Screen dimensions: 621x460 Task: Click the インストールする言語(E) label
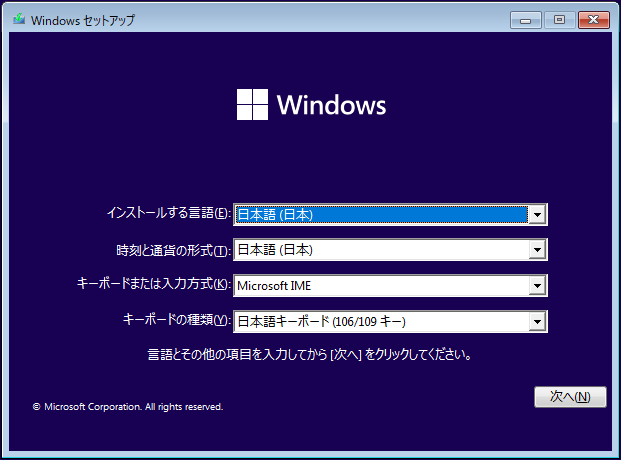click(x=169, y=213)
